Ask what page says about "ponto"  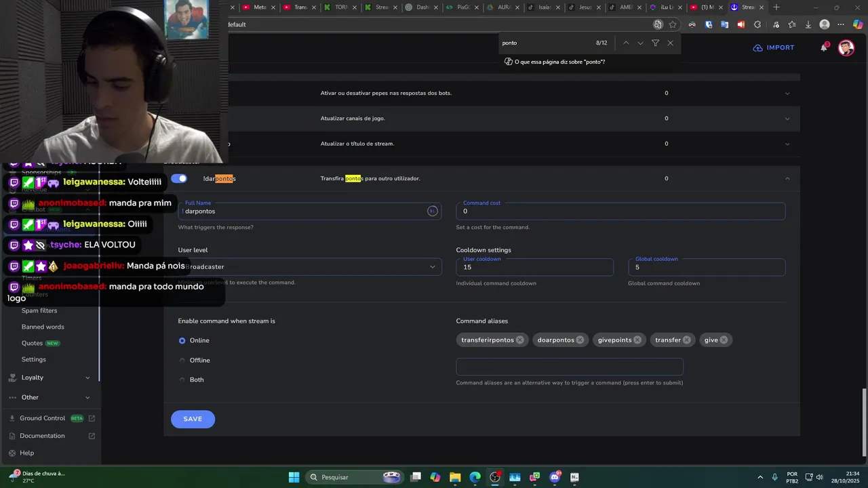pyautogui.click(x=555, y=62)
